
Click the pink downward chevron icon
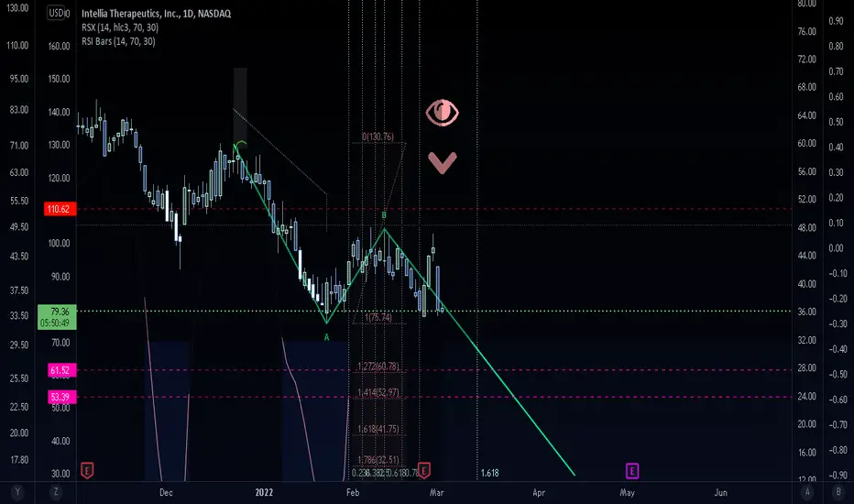coord(443,163)
